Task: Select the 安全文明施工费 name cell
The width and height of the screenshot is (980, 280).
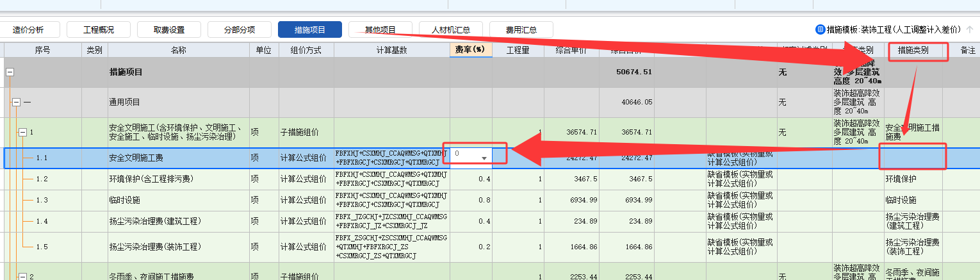Action: click(x=179, y=158)
